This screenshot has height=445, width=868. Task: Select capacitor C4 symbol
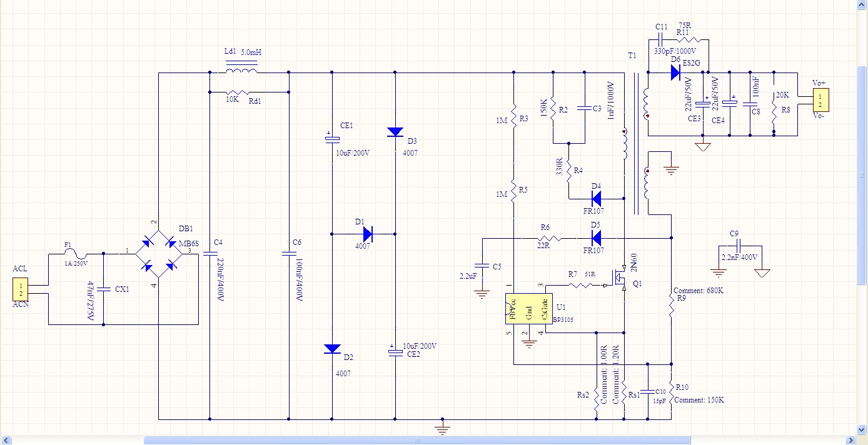tap(209, 254)
